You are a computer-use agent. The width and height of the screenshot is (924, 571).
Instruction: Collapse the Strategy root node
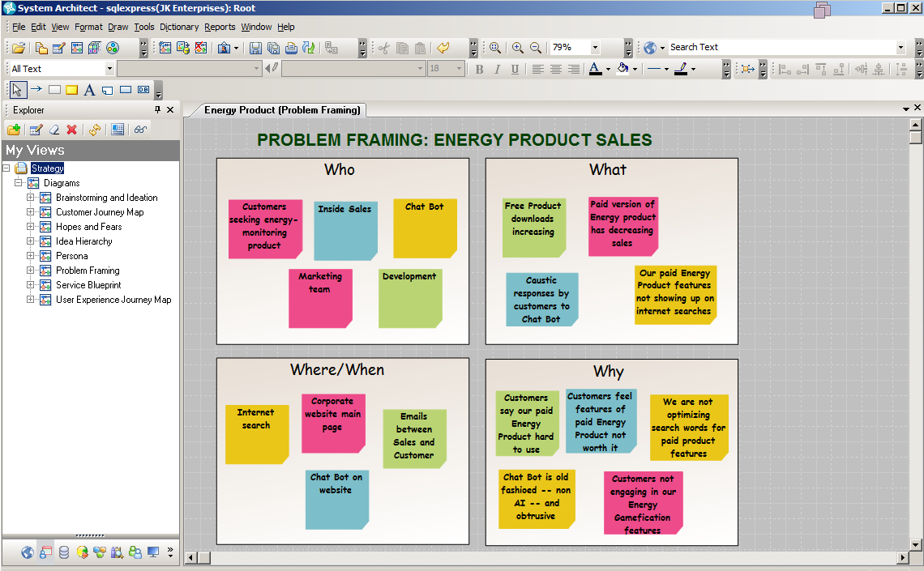(x=6, y=168)
